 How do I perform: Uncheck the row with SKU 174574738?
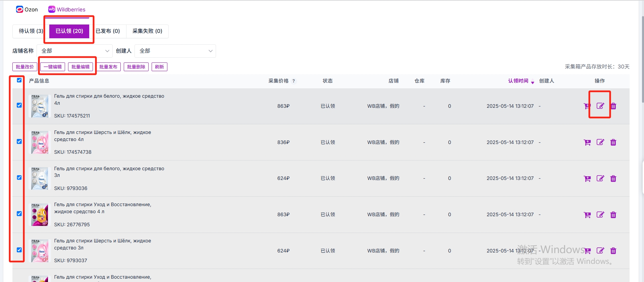click(19, 141)
